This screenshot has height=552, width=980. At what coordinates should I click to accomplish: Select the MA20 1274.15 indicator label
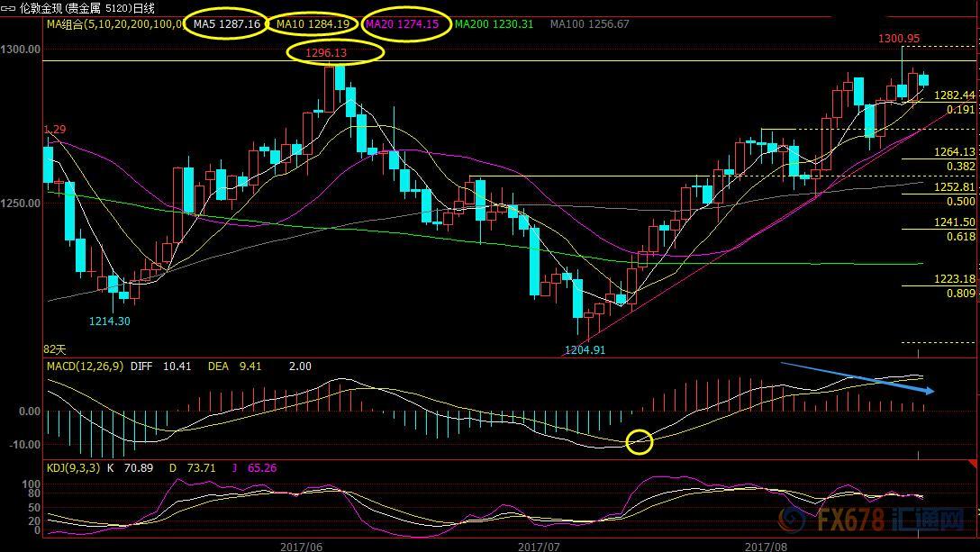click(402, 24)
